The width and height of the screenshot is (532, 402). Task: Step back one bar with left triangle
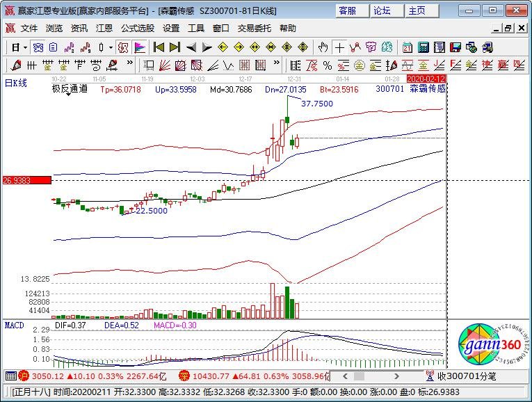[x=191, y=47]
